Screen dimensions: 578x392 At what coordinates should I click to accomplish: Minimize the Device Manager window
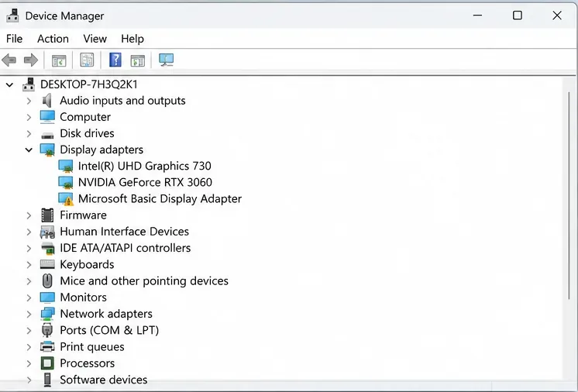(478, 15)
